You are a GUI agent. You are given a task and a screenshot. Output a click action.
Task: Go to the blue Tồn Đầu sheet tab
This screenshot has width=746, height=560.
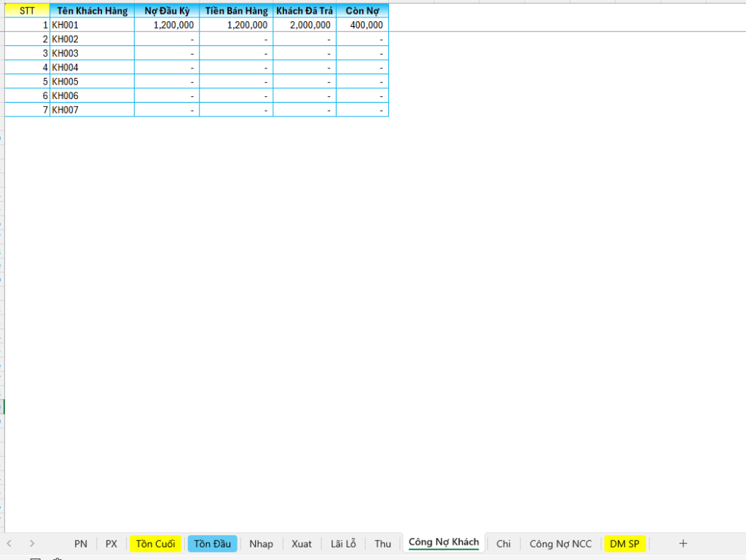[212, 543]
